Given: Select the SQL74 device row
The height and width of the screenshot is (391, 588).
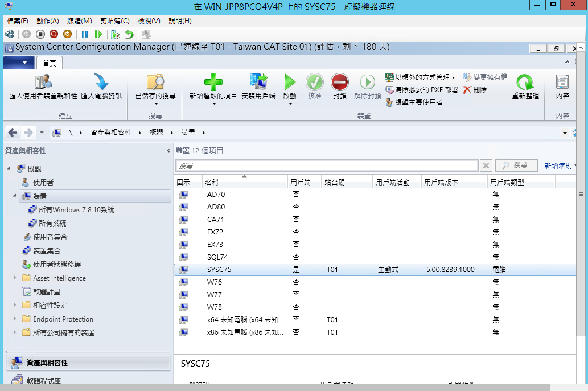Looking at the screenshot, I should [x=375, y=257].
